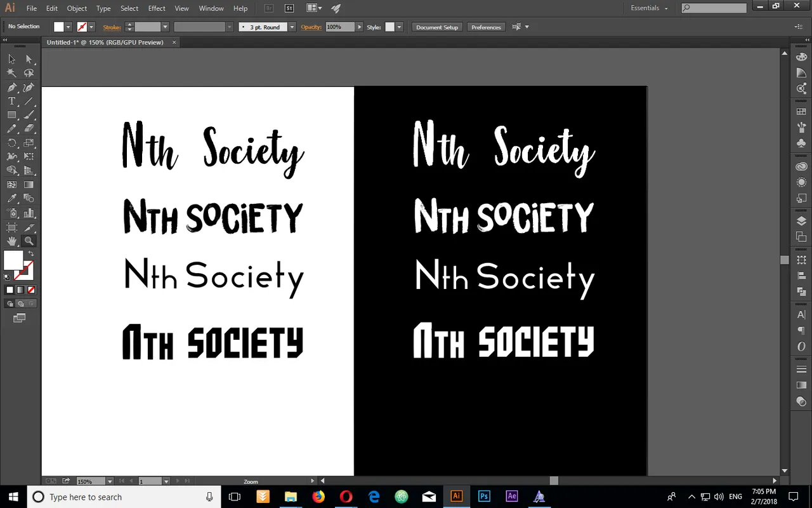Select the Artboard tool

[11, 227]
